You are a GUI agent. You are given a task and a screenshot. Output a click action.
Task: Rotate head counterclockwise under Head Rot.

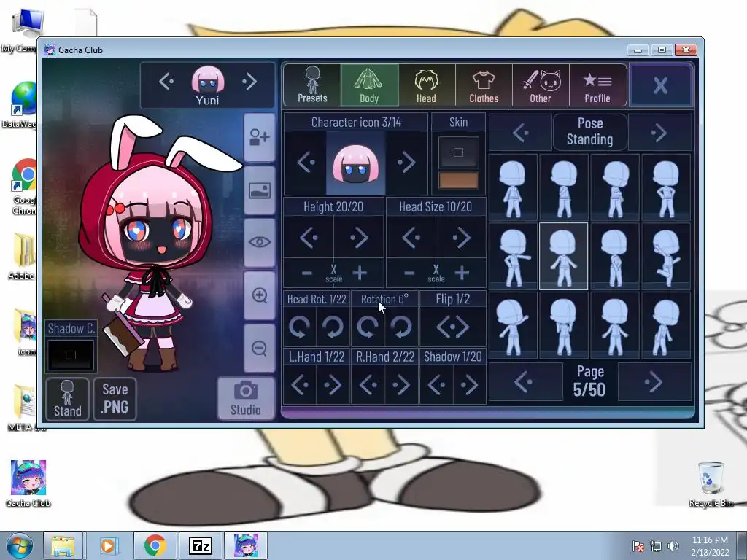[x=300, y=327]
